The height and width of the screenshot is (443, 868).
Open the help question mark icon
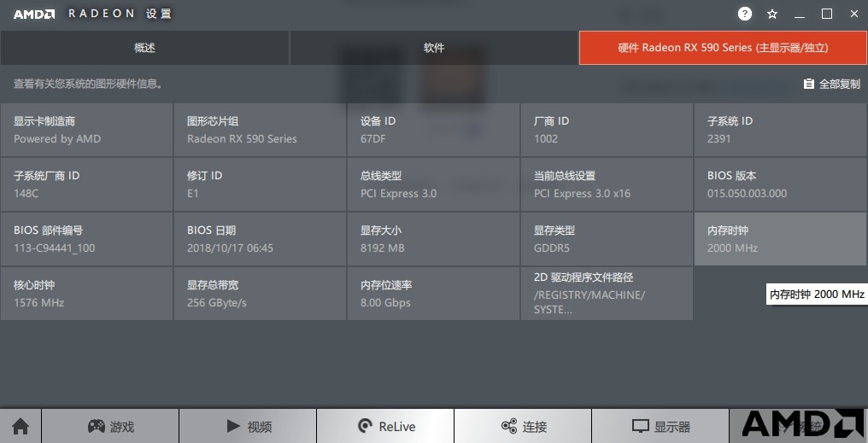click(745, 15)
